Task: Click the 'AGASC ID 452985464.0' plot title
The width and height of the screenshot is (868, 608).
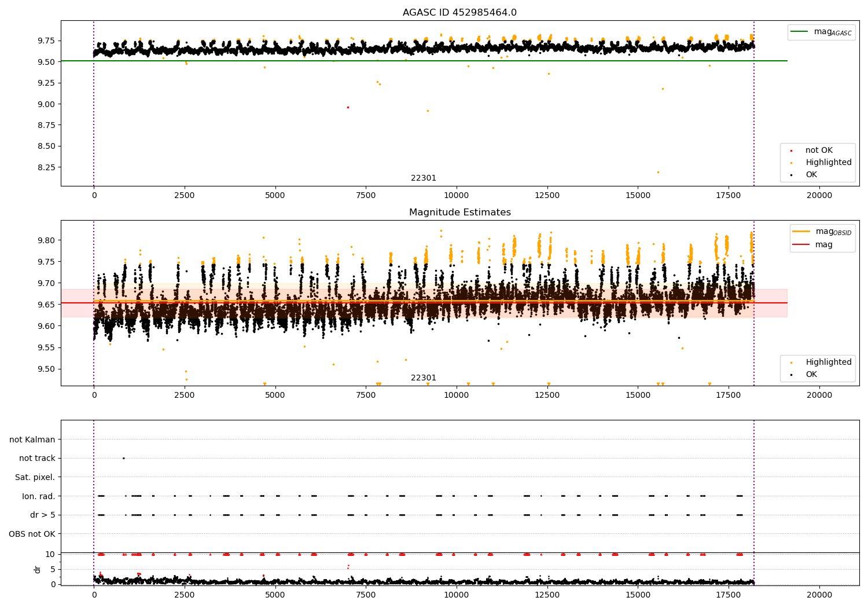Action: click(x=459, y=13)
